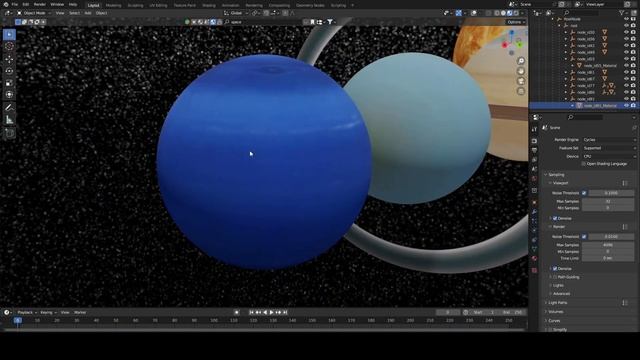Open the Render Engine dropdown showing Cycles
This screenshot has width=640, height=360.
pos(609,140)
